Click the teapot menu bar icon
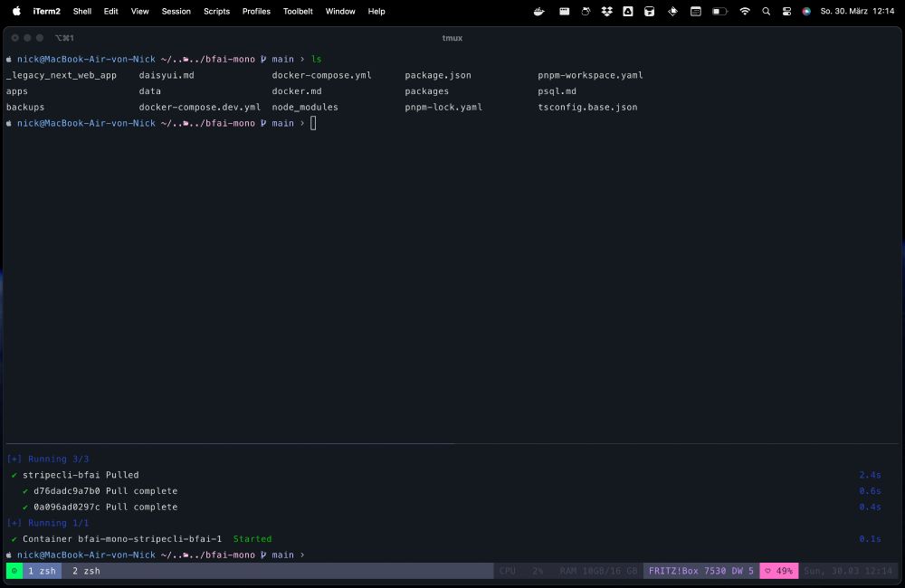The height and width of the screenshot is (588, 905). coord(586,11)
